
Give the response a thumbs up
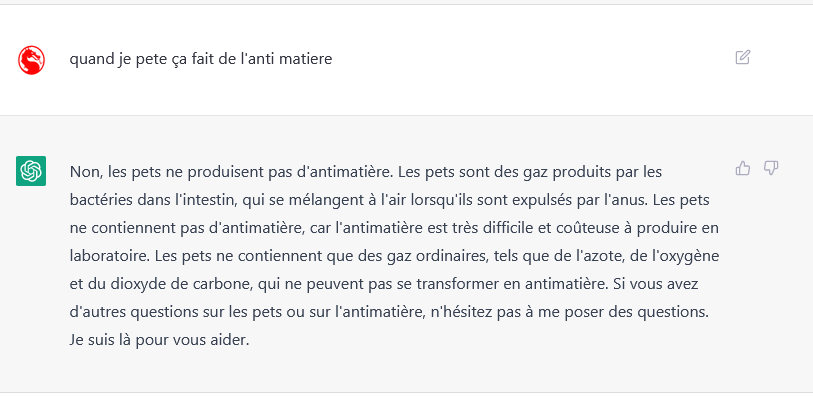pyautogui.click(x=743, y=168)
